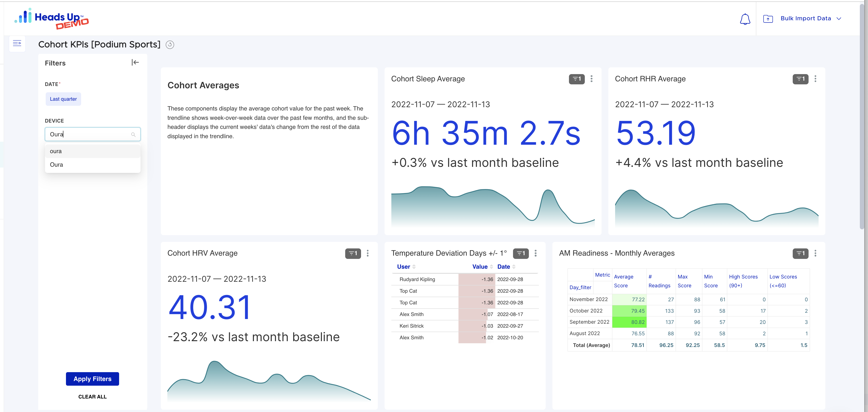Click the Rudyard Kipling row name
This screenshot has height=412, width=868.
click(417, 279)
